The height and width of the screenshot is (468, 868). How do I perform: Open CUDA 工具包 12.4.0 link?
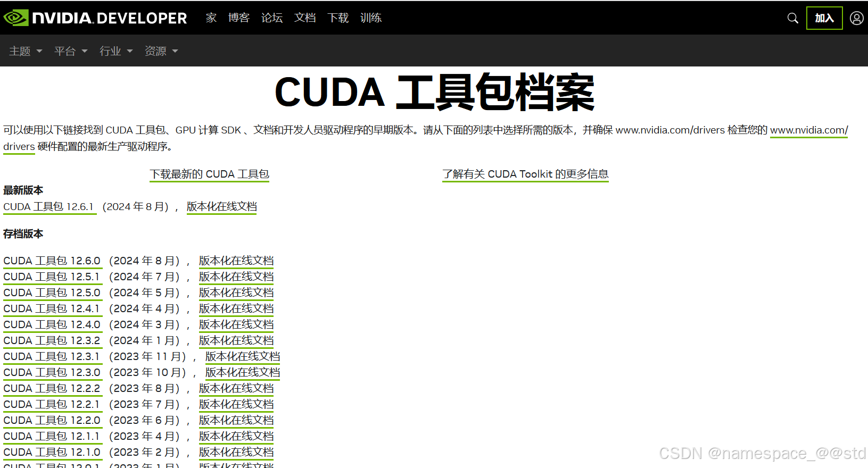click(52, 325)
